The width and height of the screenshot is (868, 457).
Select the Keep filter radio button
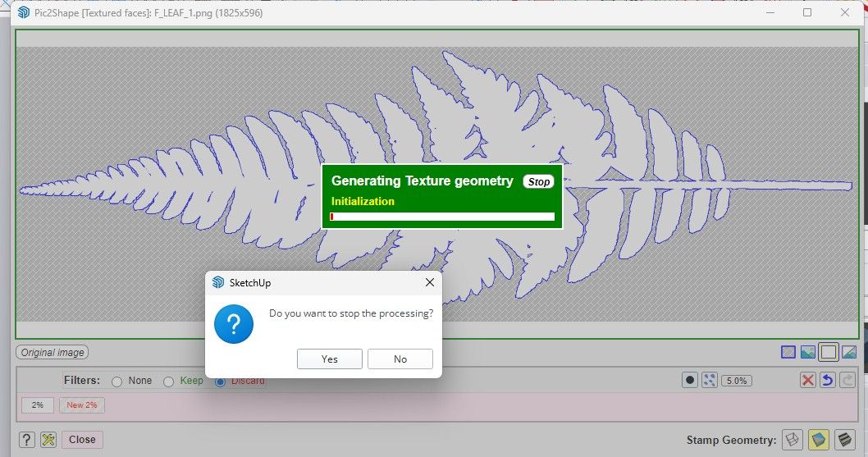[169, 382]
